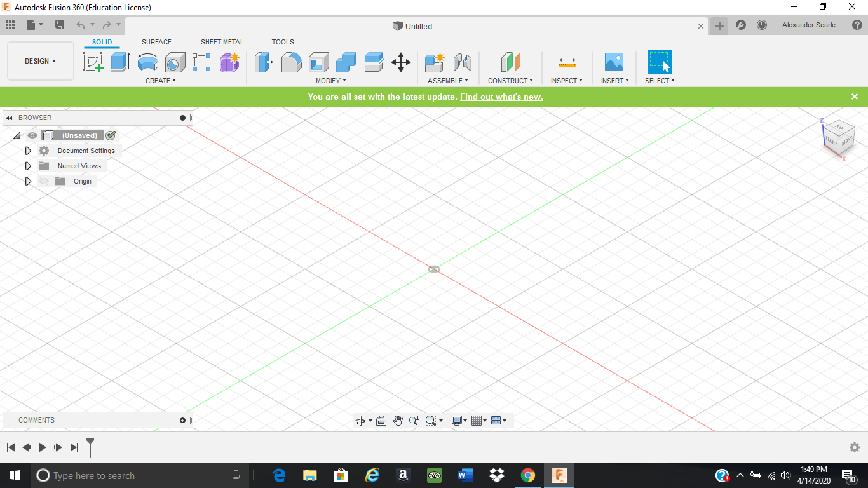Click the ViewCube FRONT face

pyautogui.click(x=831, y=140)
